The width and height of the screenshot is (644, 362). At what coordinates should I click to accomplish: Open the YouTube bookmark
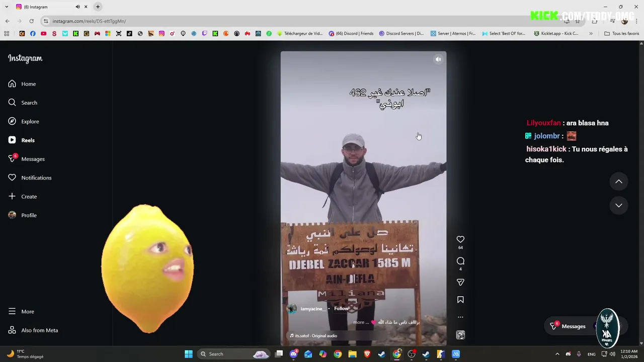coord(43,34)
